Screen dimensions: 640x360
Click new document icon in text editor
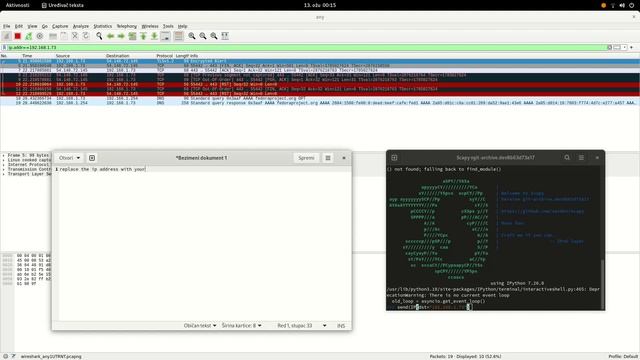coord(92,158)
